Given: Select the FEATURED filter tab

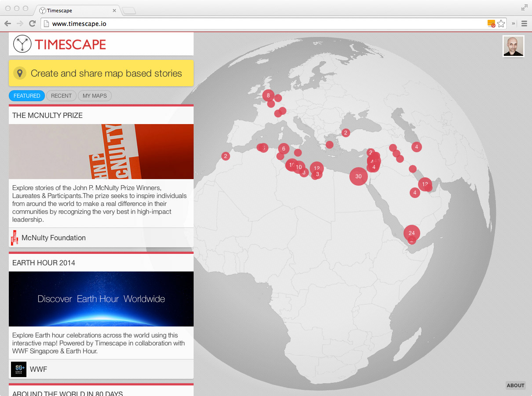Looking at the screenshot, I should click(27, 95).
